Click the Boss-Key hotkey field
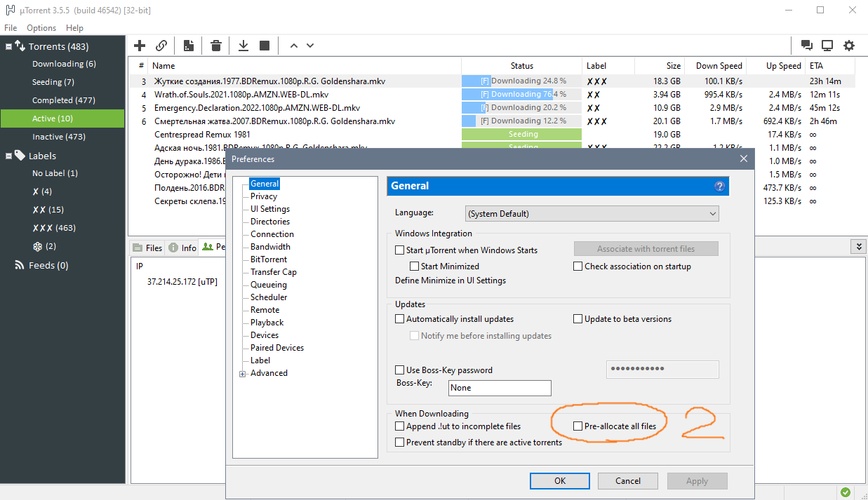This screenshot has height=500, width=868. tap(499, 388)
